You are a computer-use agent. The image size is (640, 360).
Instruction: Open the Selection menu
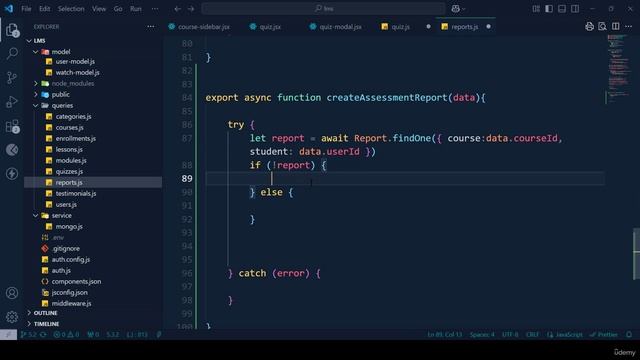click(71, 9)
